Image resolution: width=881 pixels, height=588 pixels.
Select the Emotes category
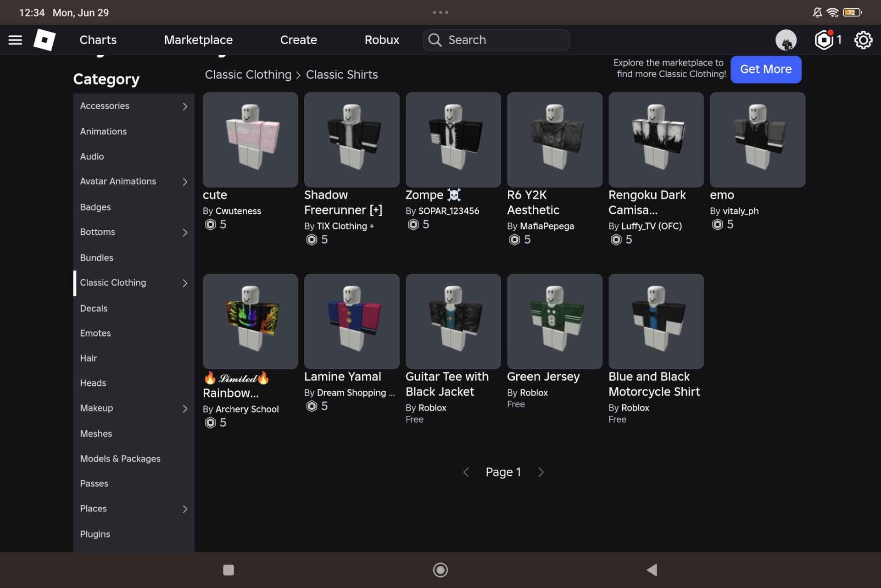click(x=134, y=333)
